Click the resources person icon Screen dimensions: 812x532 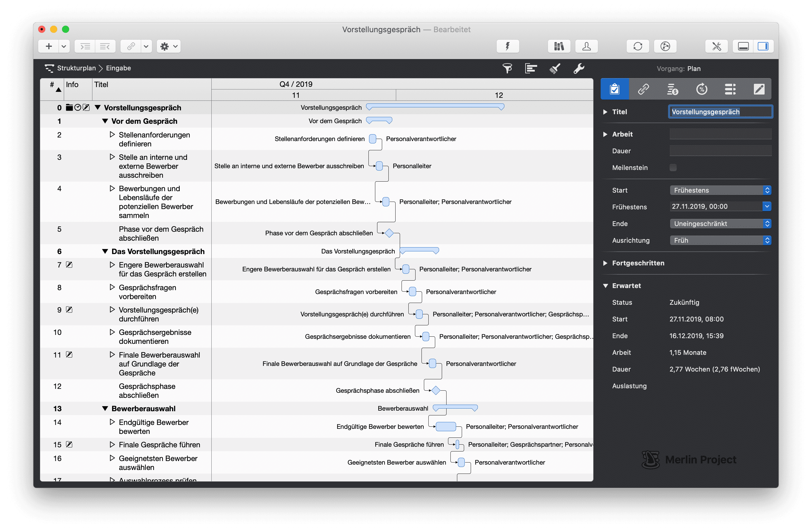tap(586, 47)
